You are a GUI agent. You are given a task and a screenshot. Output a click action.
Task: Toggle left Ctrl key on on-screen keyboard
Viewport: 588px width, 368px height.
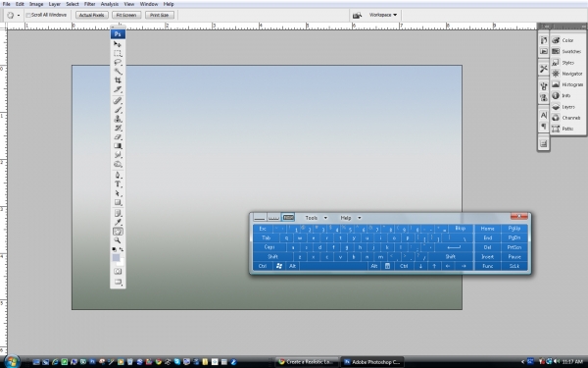[x=263, y=266]
